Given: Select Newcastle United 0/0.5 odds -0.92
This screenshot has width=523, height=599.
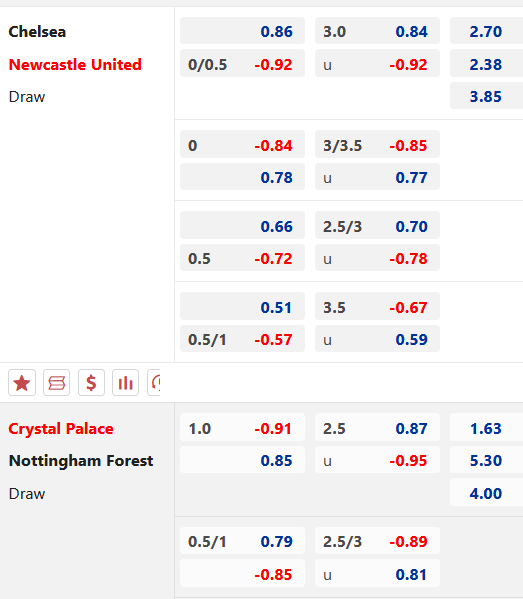Looking at the screenshot, I should 242,64.
